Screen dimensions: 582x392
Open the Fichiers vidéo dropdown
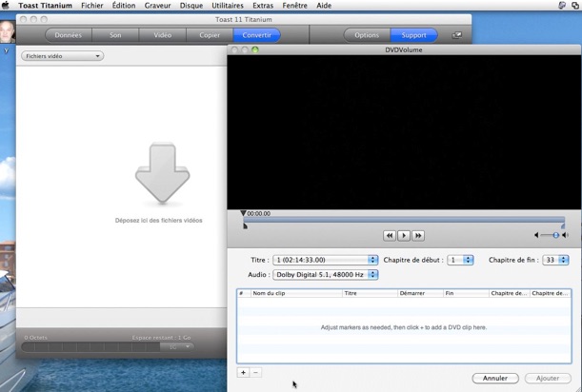62,56
